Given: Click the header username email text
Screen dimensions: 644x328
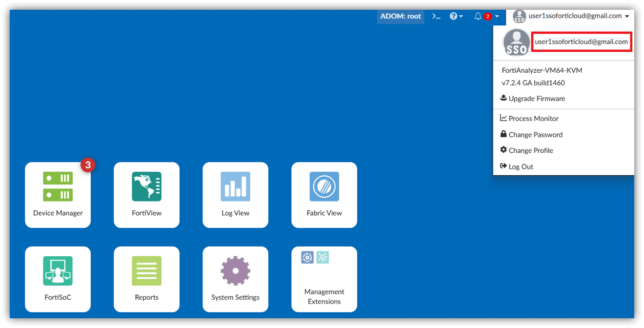Looking at the screenshot, I should [x=575, y=16].
